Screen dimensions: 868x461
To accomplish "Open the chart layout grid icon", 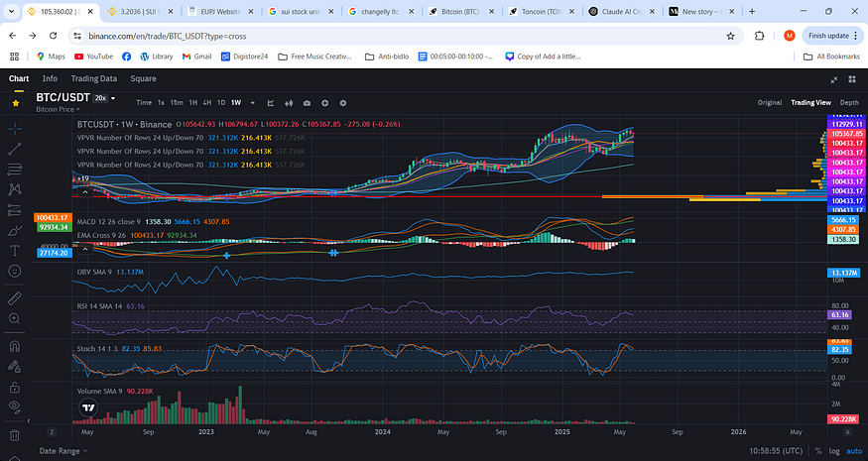I will coord(852,79).
